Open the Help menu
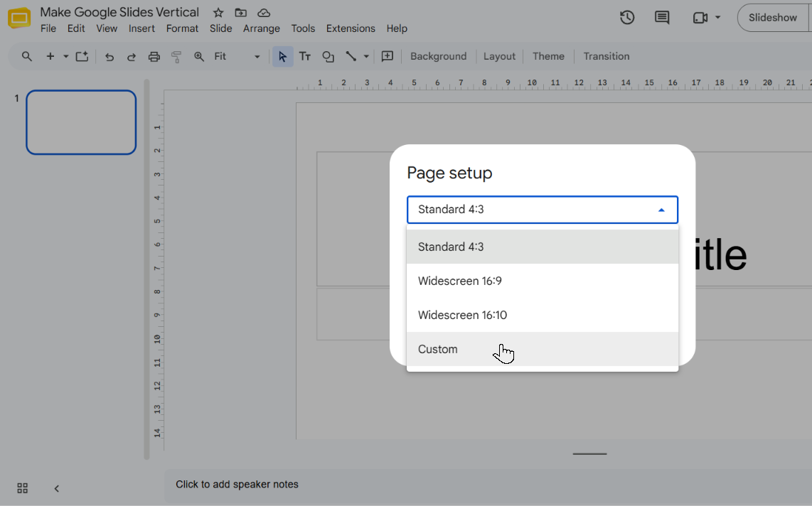 397,28
